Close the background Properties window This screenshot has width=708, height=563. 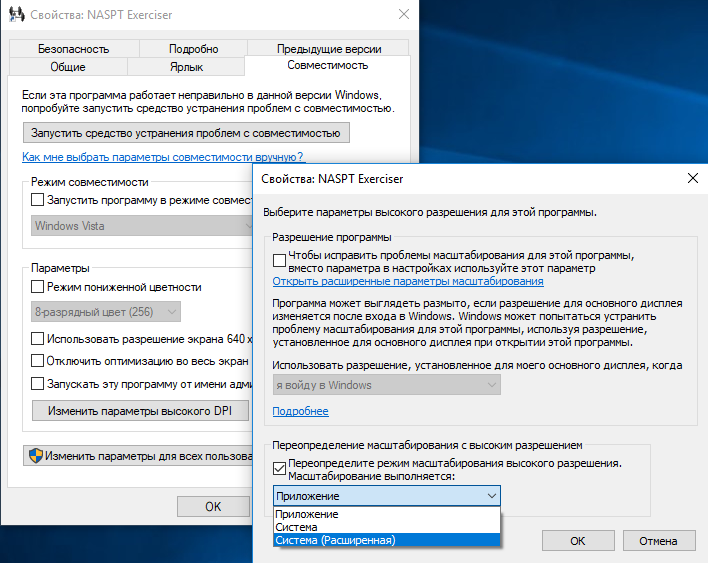click(x=404, y=14)
